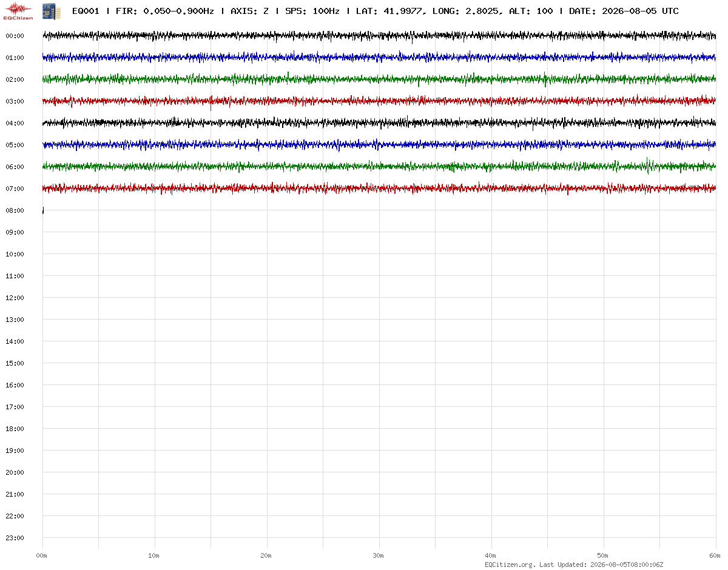Click the green 02:00 seismic trace
This screenshot has height=570, width=728.
[x=379, y=79]
